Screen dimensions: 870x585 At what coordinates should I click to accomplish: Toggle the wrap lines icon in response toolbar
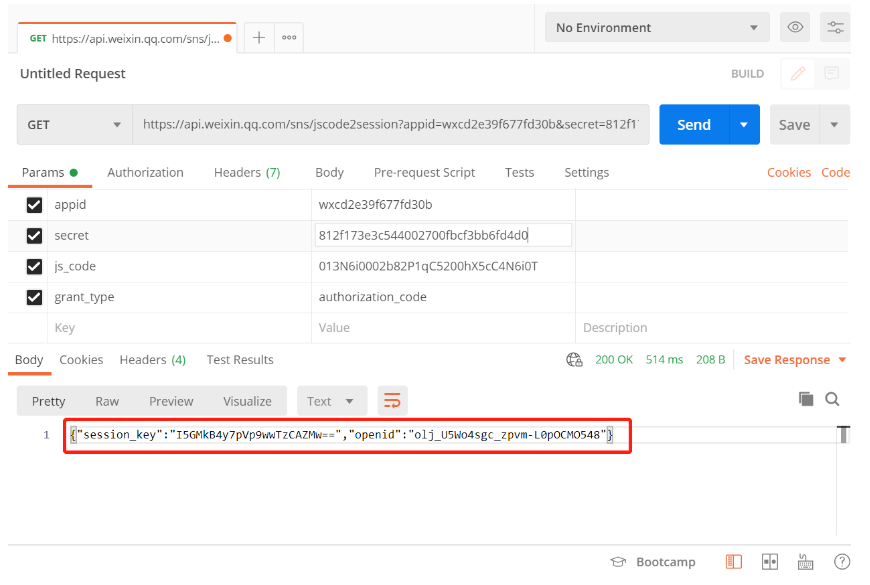click(x=392, y=401)
